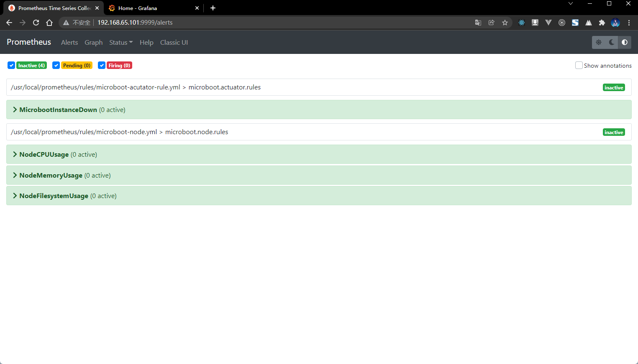
Task: Enable the Show annotations checkbox
Action: tap(579, 65)
